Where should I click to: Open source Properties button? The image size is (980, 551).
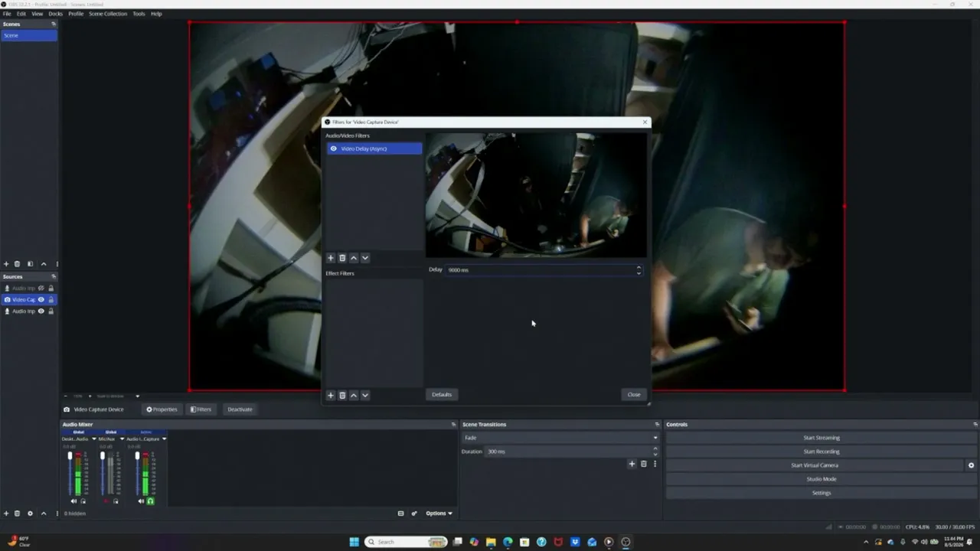(162, 409)
